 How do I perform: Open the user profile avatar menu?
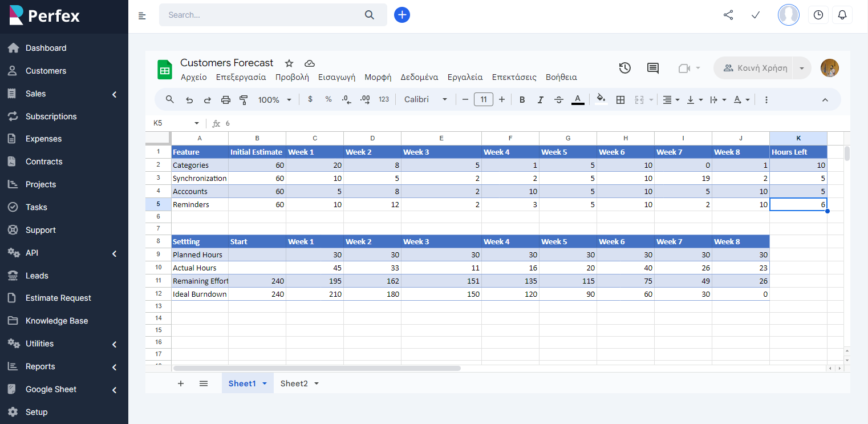[x=789, y=15]
